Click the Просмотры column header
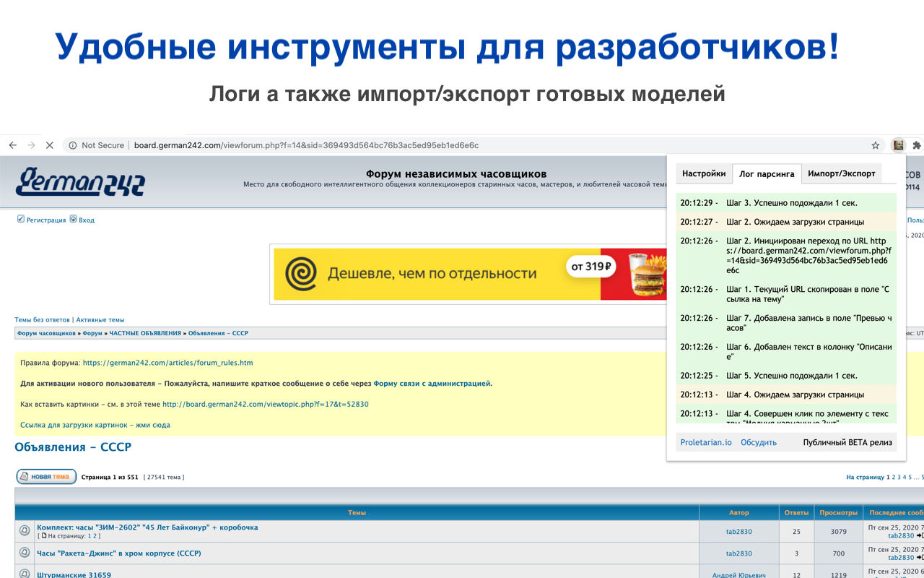The image size is (924, 578). [x=838, y=512]
